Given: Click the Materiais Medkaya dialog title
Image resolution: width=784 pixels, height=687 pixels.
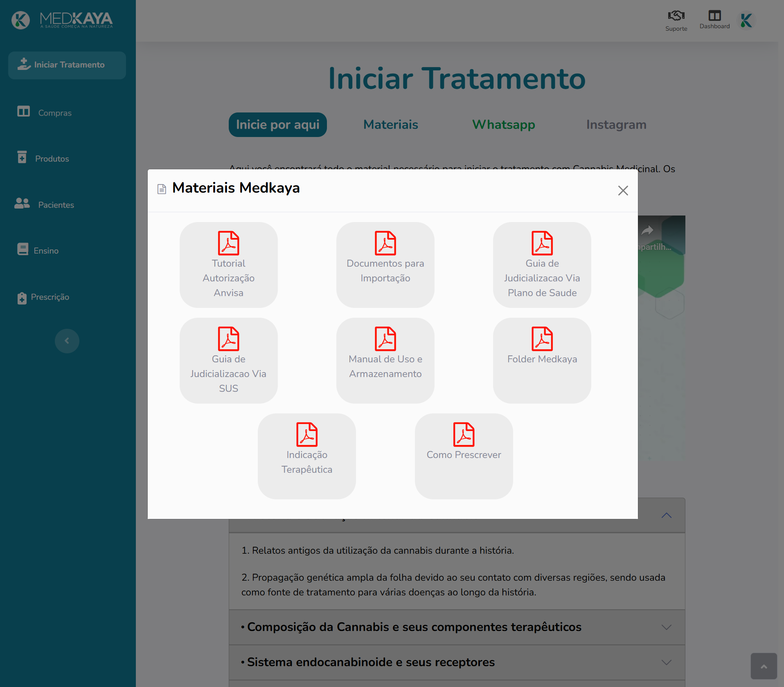Looking at the screenshot, I should coord(236,188).
